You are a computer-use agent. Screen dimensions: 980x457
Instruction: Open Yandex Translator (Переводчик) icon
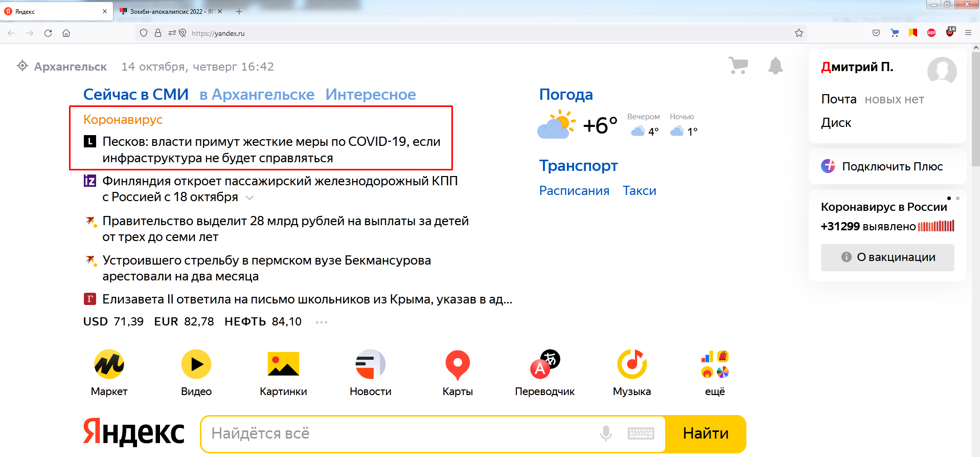545,364
